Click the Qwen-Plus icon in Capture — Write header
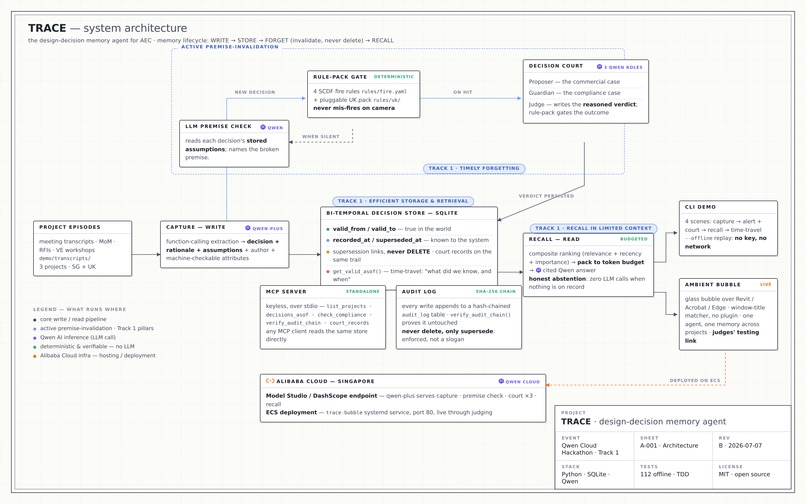 click(248, 228)
